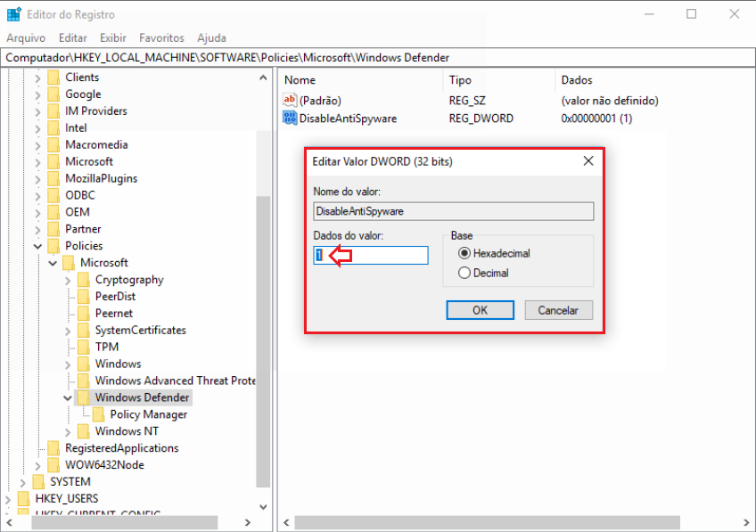Select the Decimal base option
Viewport: 756px width, 532px height.
(464, 272)
